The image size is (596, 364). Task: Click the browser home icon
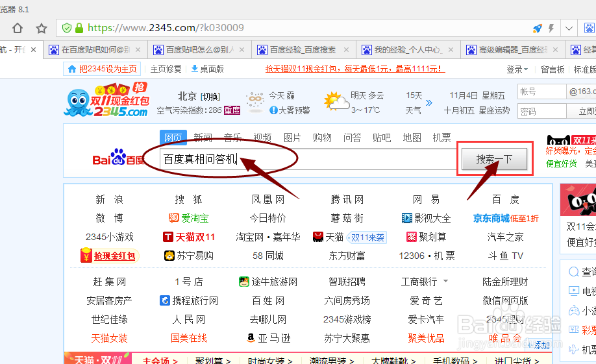18,28
